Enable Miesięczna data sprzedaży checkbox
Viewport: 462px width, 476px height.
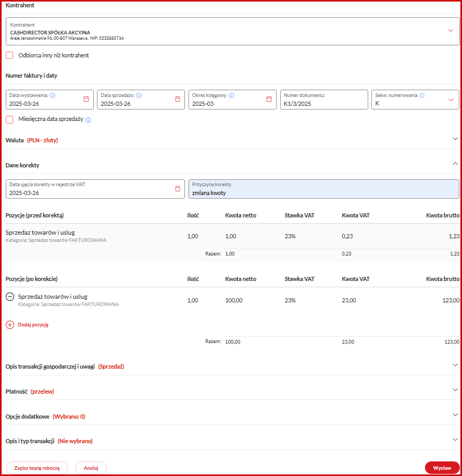[9, 119]
